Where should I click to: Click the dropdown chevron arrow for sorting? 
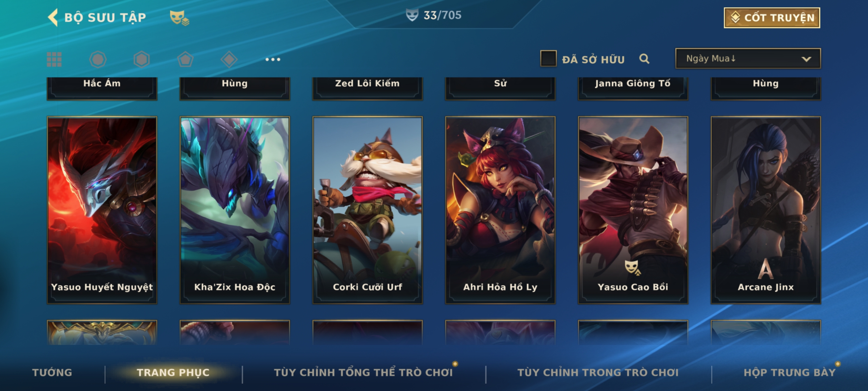click(806, 59)
